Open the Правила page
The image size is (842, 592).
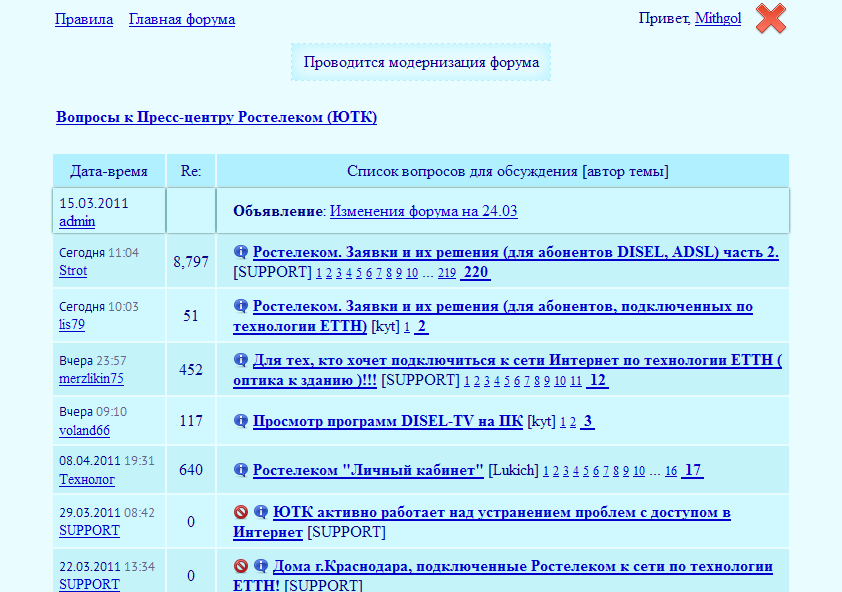[83, 19]
